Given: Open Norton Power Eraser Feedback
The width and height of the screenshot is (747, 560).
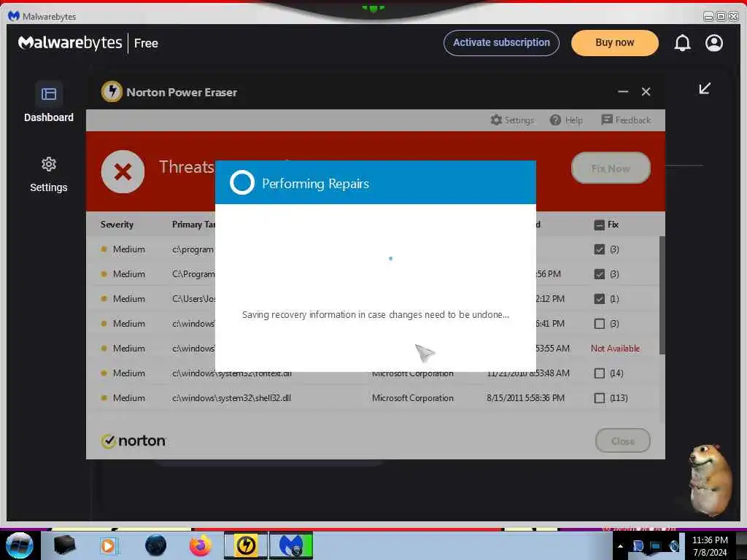Looking at the screenshot, I should [626, 120].
